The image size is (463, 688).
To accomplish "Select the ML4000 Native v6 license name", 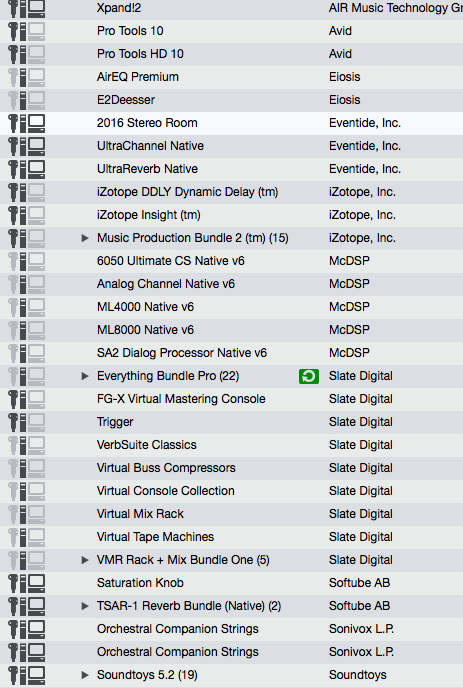I will (x=145, y=307).
